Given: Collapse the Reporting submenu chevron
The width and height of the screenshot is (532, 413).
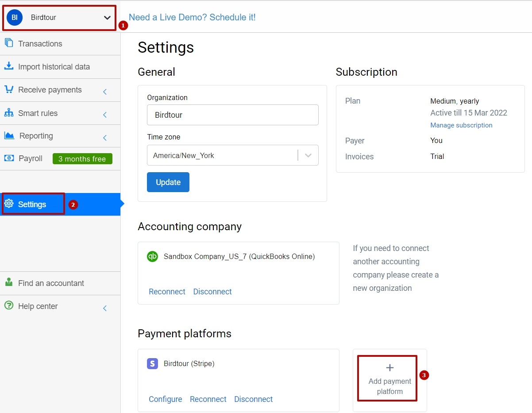Looking at the screenshot, I should coord(105,136).
